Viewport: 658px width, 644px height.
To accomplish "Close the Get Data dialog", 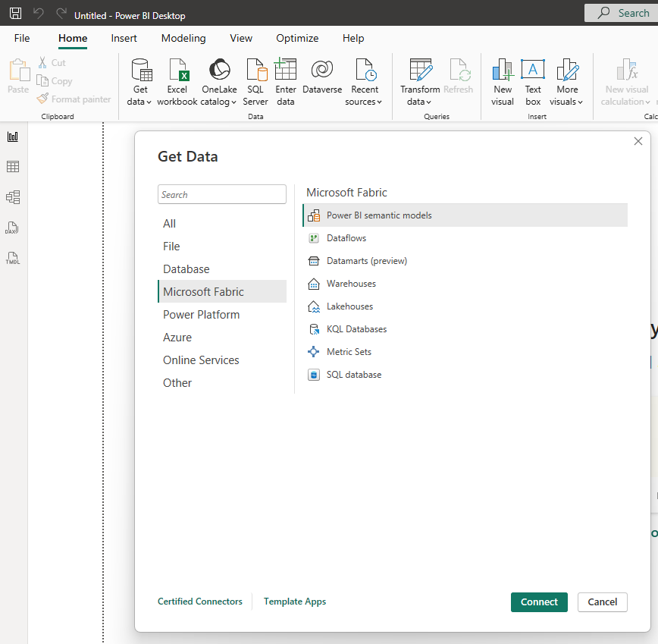I will click(638, 141).
